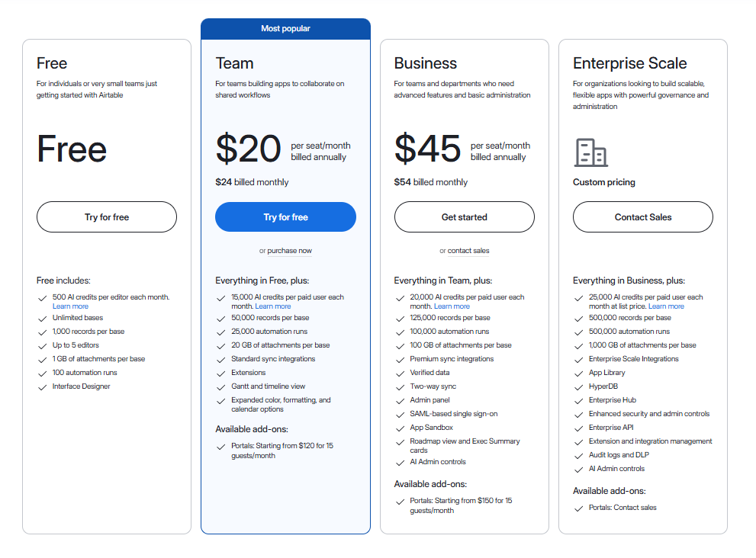The height and width of the screenshot is (558, 756).
Task: Click the checkmark next to "Two-way sync"
Action: pyautogui.click(x=400, y=386)
